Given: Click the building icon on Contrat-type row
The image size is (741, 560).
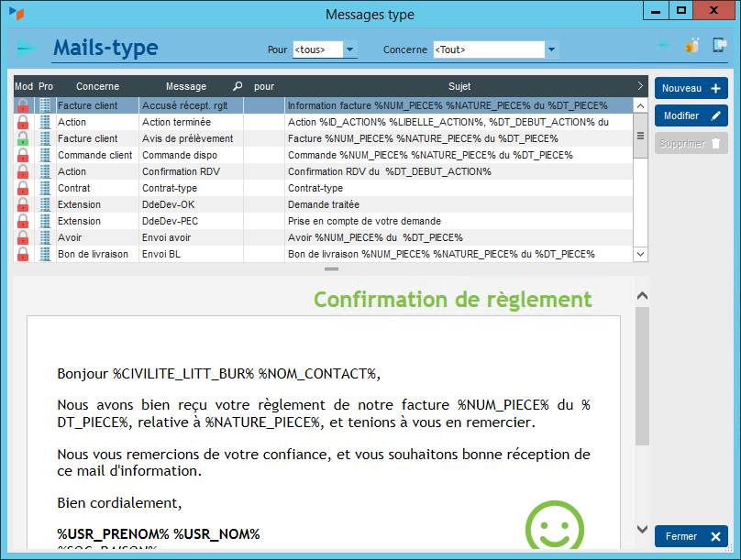Looking at the screenshot, I should pyautogui.click(x=46, y=189).
